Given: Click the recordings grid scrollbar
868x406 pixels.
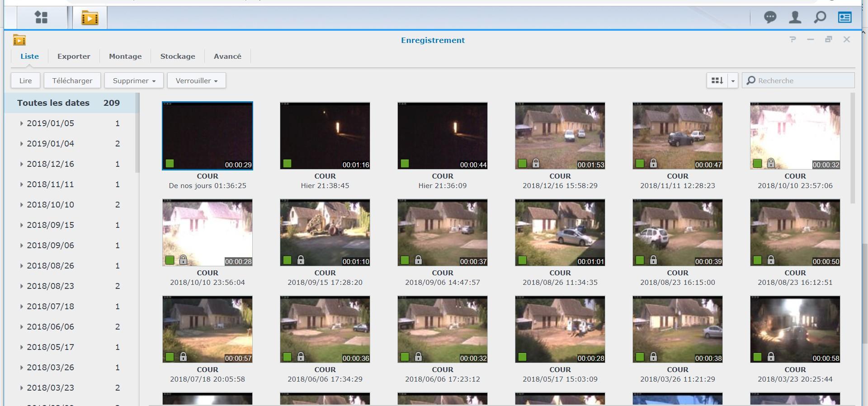Looking at the screenshot, I should coord(853,148).
